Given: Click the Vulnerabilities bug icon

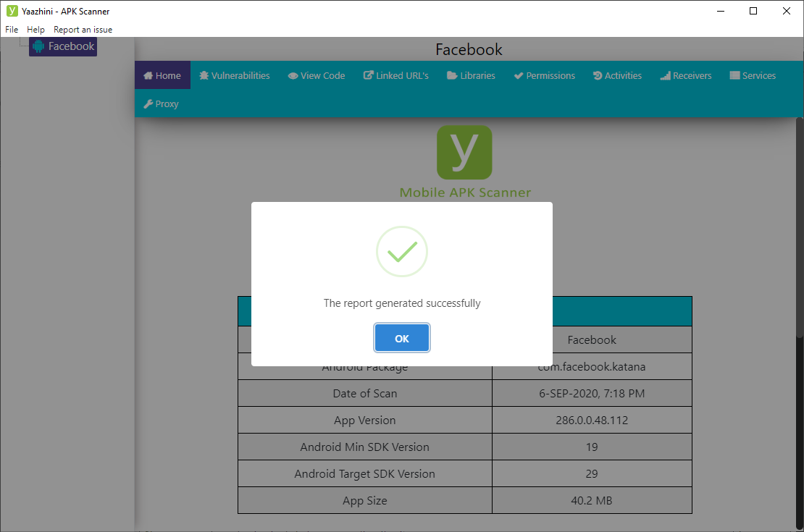Looking at the screenshot, I should click(204, 76).
